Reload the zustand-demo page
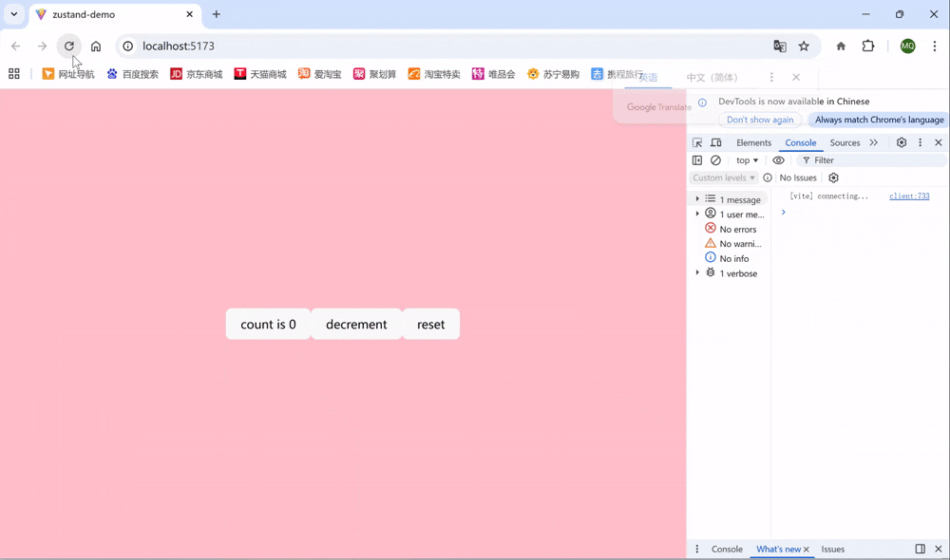This screenshot has width=950, height=560. point(68,46)
